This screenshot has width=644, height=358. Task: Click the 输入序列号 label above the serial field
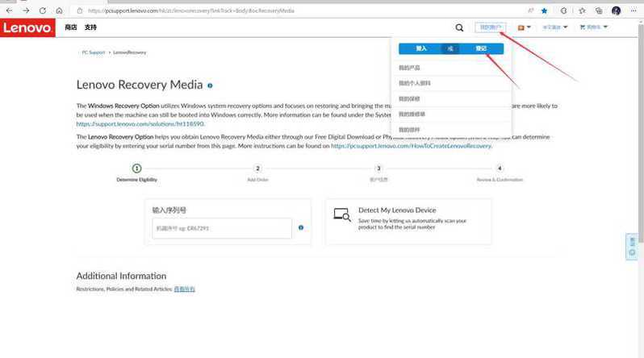point(169,210)
